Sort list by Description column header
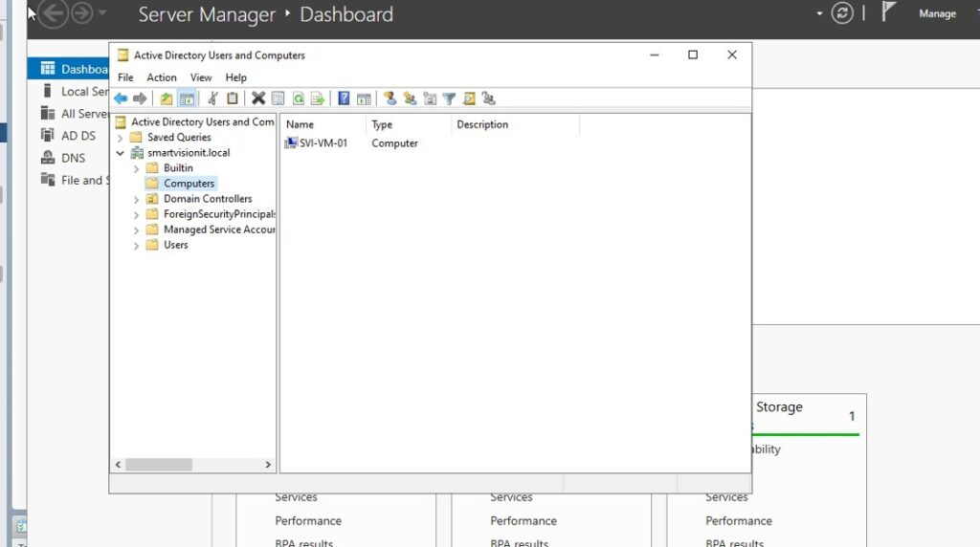 tap(516, 125)
